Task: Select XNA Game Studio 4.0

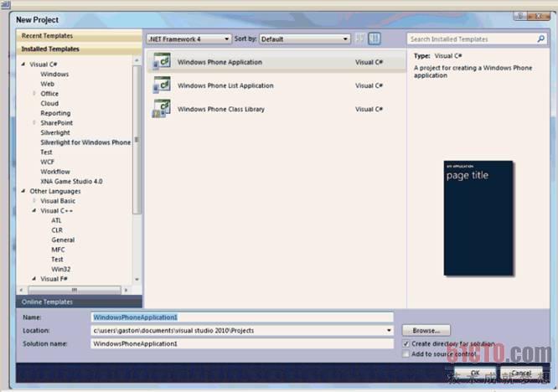Action: (x=71, y=182)
